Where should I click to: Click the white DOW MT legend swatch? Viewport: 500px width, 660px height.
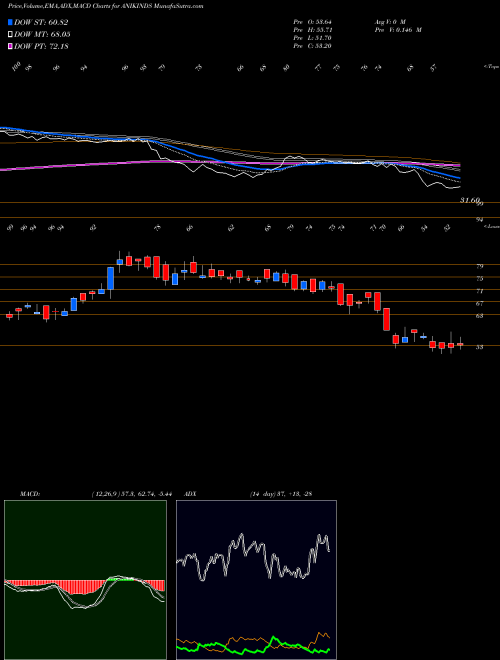(10, 35)
